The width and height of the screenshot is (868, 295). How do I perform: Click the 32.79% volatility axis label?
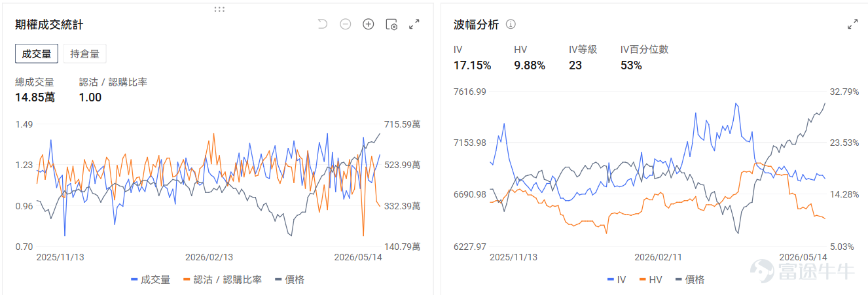(844, 92)
